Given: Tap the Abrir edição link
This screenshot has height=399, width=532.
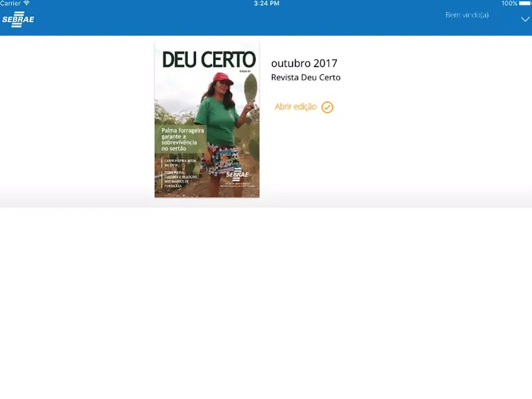Looking at the screenshot, I should pyautogui.click(x=296, y=106).
